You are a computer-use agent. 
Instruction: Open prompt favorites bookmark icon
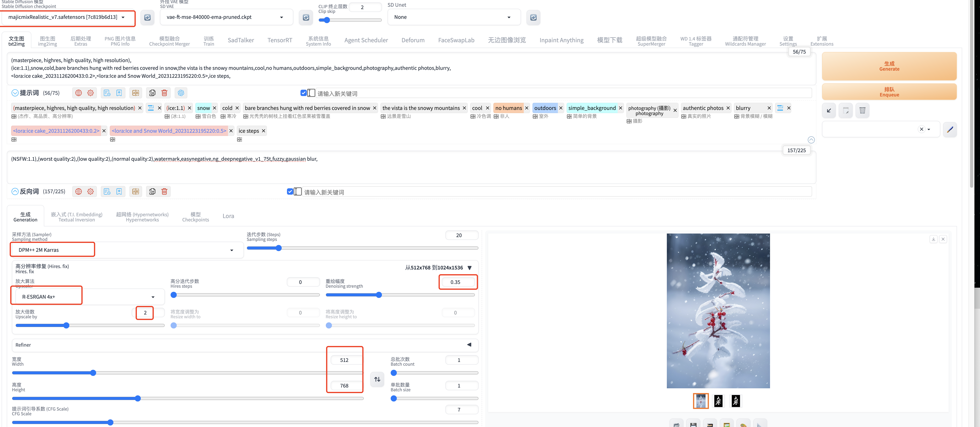pos(119,93)
